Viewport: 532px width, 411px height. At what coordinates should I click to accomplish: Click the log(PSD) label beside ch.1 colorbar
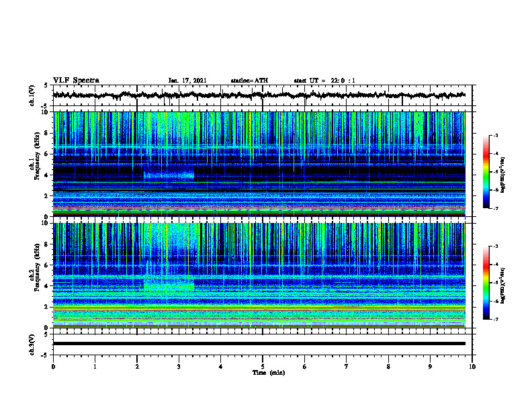503,175
